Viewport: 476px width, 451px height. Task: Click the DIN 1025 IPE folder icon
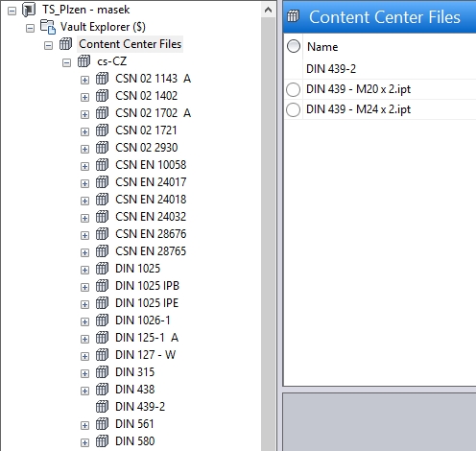(x=102, y=303)
